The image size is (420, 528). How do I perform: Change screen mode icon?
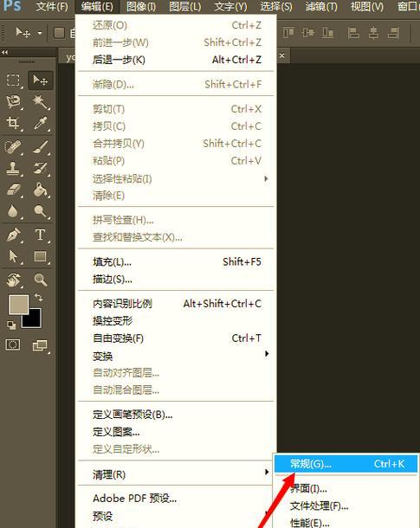[40, 345]
